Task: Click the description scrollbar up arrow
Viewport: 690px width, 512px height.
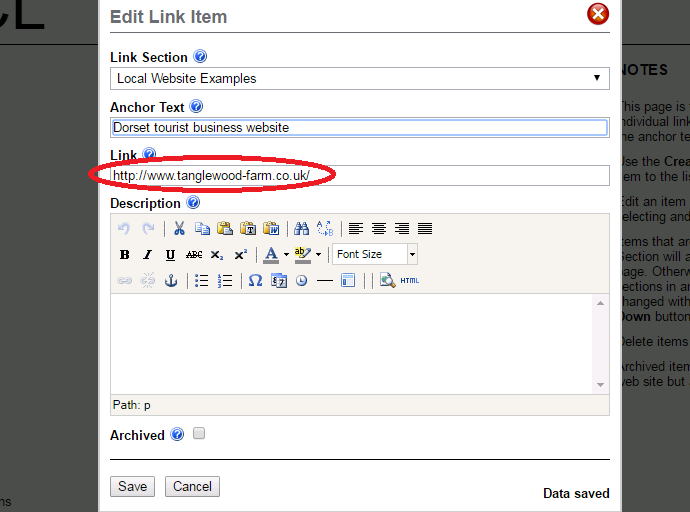Action: [600, 303]
